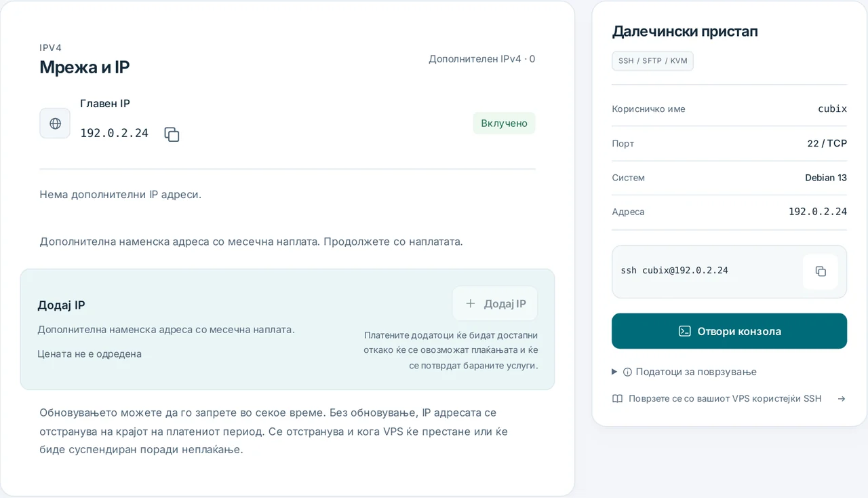The image size is (868, 498).
Task: Copy the main IP address 192.0.2.24
Action: pyautogui.click(x=172, y=134)
